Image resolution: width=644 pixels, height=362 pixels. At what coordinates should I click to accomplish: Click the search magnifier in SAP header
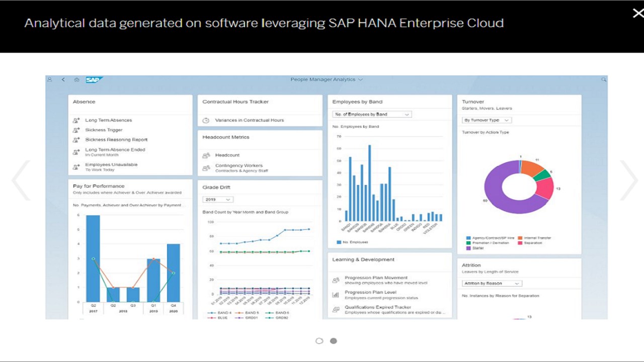click(x=604, y=79)
